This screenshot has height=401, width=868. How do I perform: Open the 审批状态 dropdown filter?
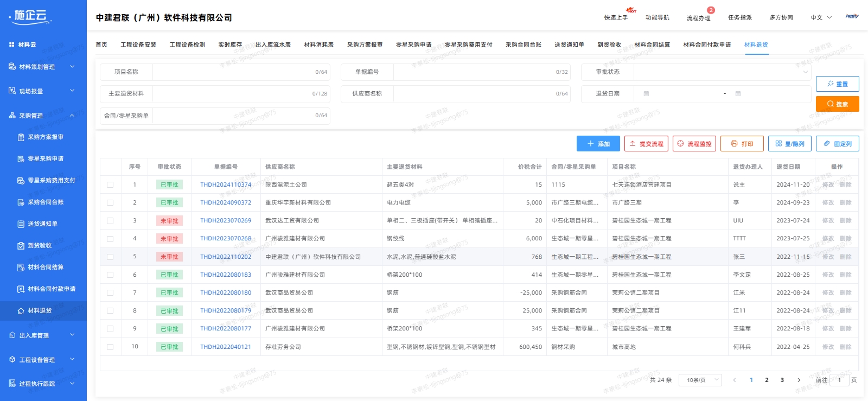[722, 72]
